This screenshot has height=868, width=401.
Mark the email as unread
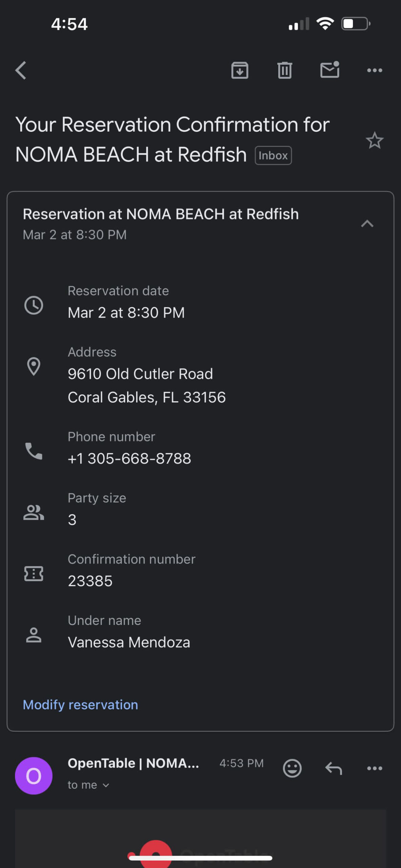[329, 70]
